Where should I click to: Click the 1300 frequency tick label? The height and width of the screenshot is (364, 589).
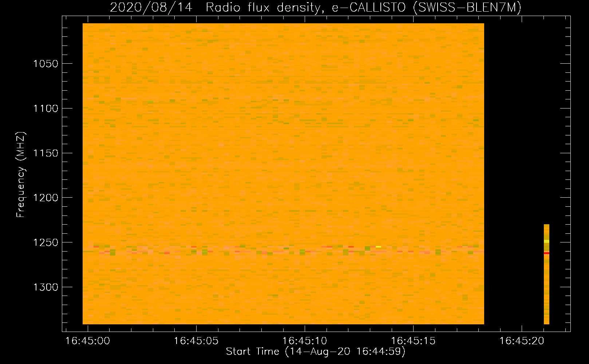point(46,287)
